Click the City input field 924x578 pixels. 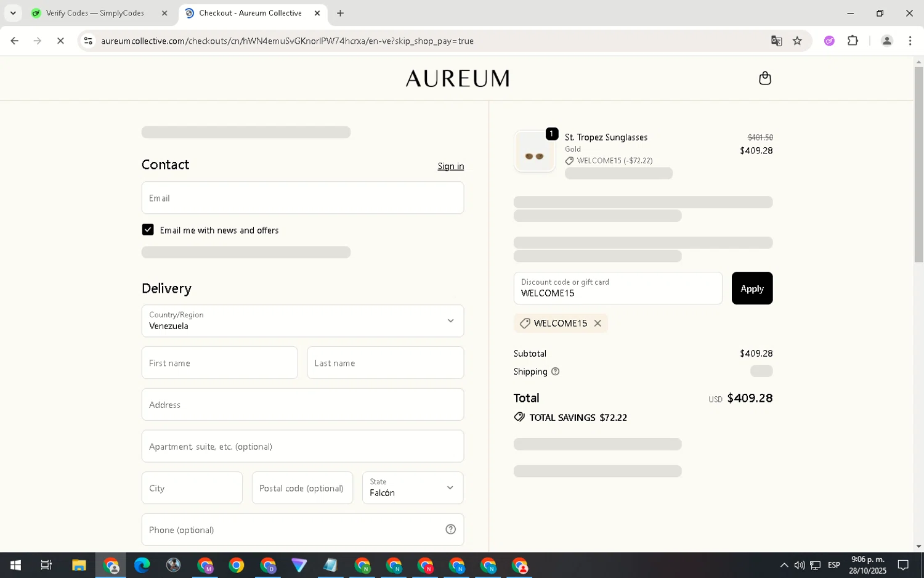coord(192,488)
